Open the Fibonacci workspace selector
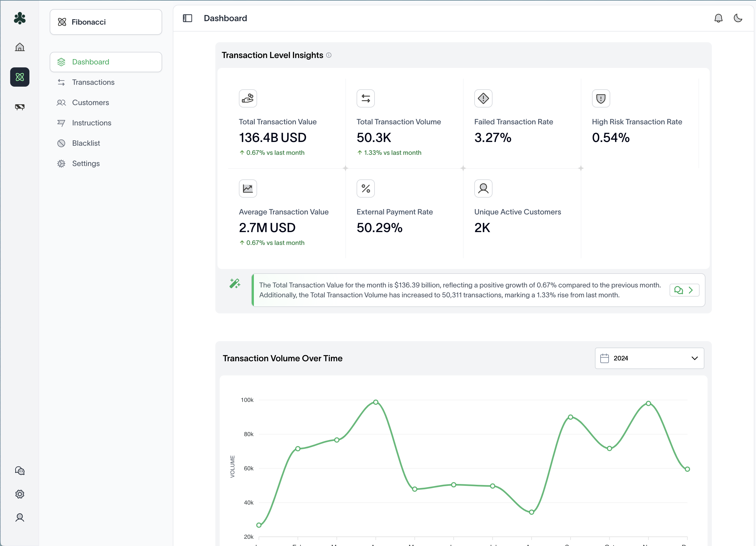This screenshot has height=546, width=756. pyautogui.click(x=106, y=22)
